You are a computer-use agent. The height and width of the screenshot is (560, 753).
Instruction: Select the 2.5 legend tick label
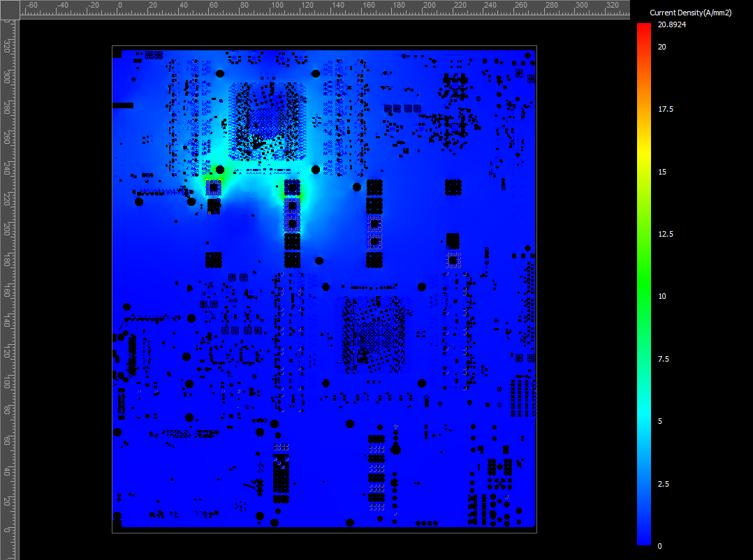663,484
